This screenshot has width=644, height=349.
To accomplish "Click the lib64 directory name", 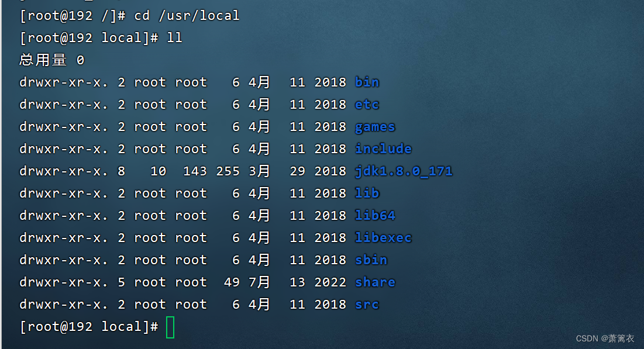I will tap(375, 215).
